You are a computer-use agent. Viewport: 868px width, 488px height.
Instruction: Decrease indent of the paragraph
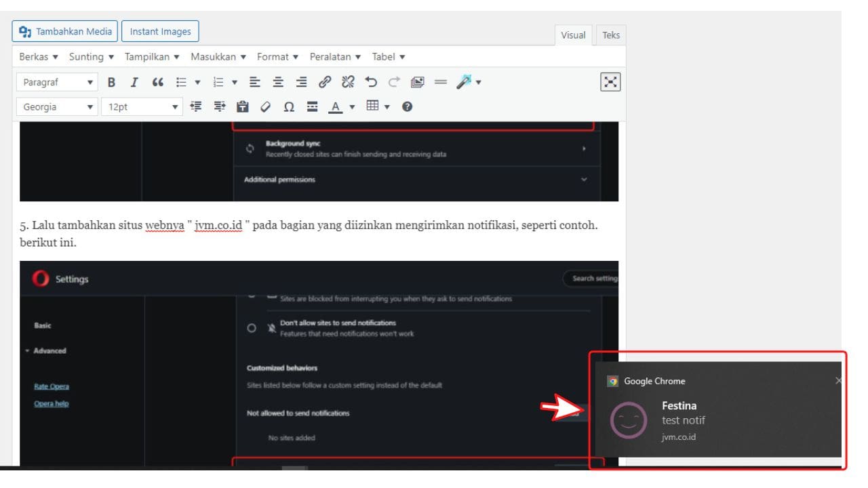point(197,106)
